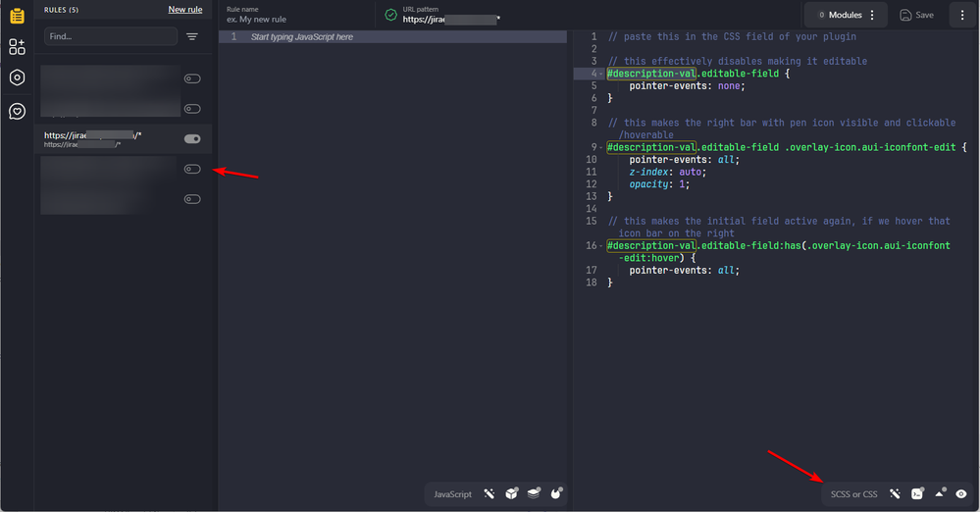980x512 pixels.
Task: Format JavaScript with the magic wand icon
Action: 490,494
